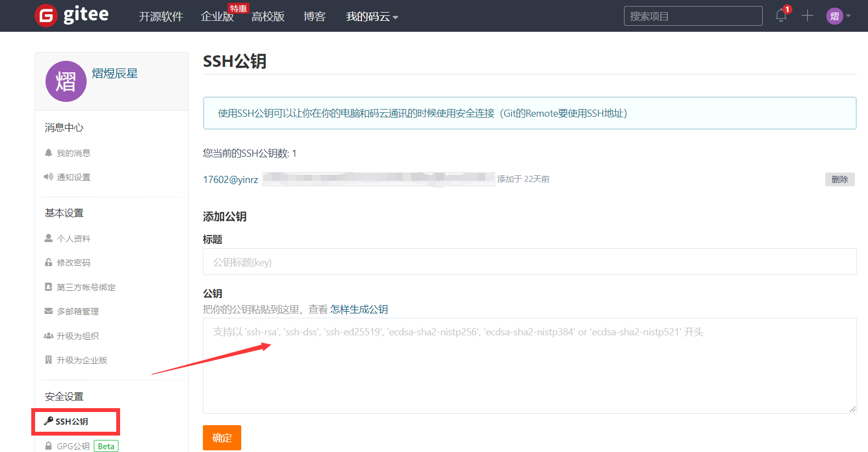This screenshot has width=868, height=452.
Task: Open 修改密码 settings
Action: (x=73, y=262)
